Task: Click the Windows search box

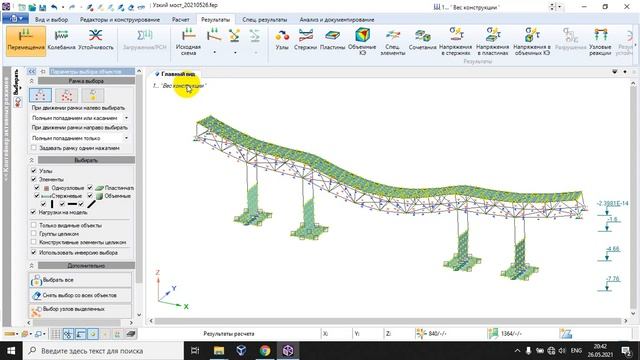Action: tap(103, 351)
